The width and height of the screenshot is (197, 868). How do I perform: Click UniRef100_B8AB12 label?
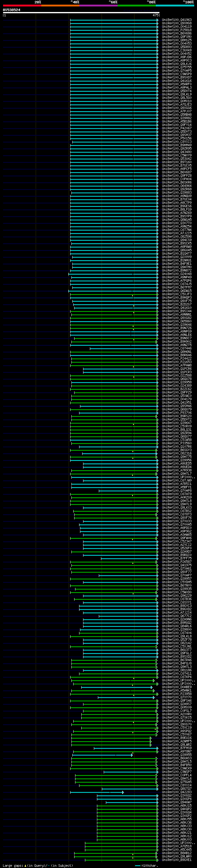tap(176, 853)
